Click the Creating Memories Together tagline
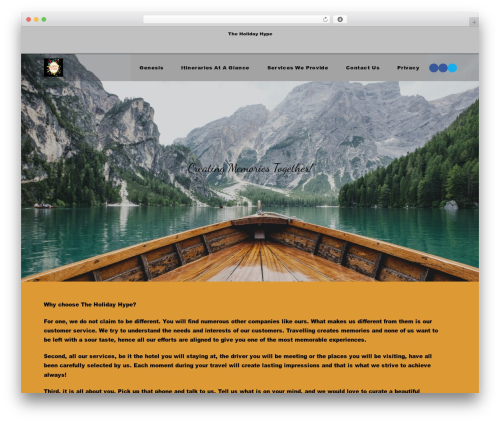The image size is (500, 423). 250,168
